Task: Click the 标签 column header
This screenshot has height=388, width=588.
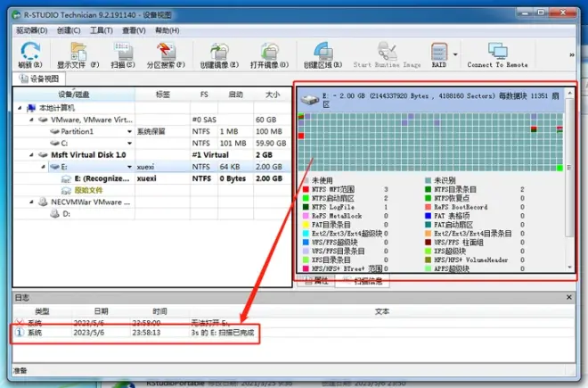Action: click(163, 95)
